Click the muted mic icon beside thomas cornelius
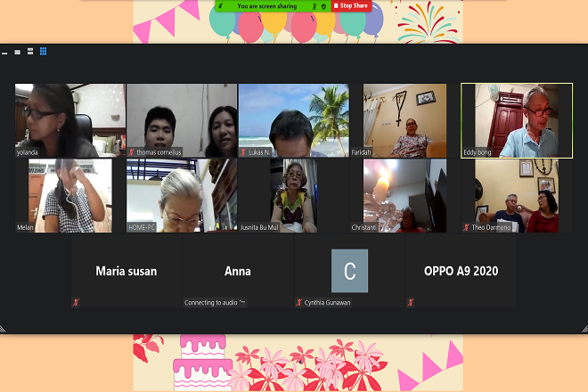The image size is (588, 392). click(x=131, y=152)
